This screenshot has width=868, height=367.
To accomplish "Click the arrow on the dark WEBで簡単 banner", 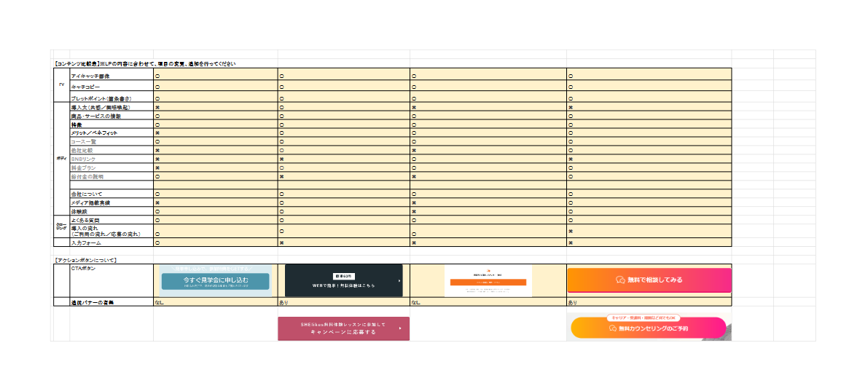I will [399, 280].
